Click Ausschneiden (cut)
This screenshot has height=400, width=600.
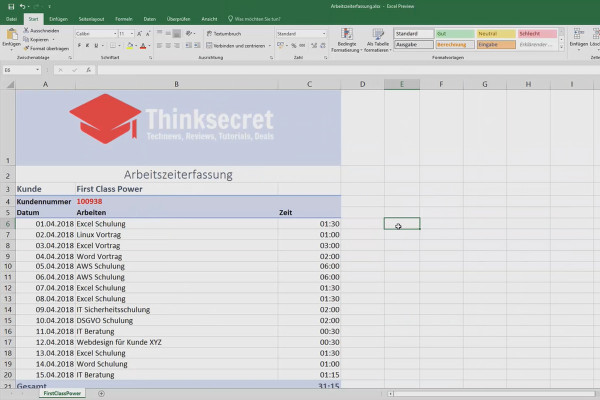tap(41, 31)
